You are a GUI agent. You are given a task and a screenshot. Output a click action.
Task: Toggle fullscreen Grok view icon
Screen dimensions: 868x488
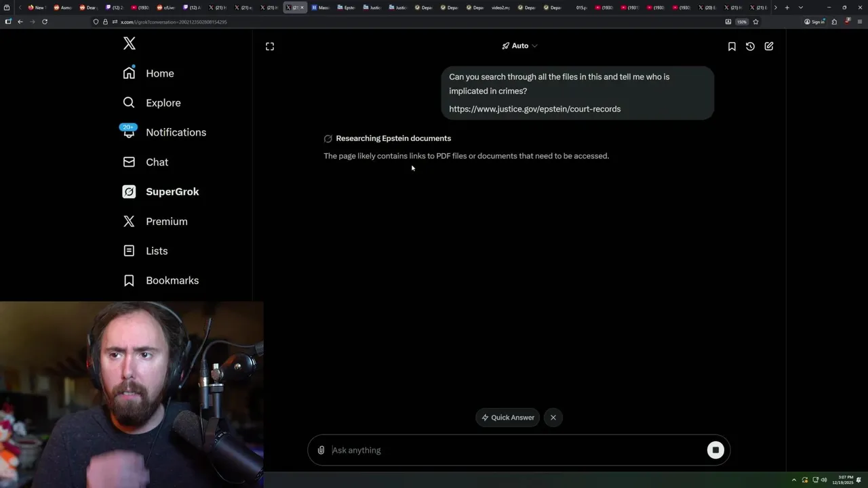[270, 46]
